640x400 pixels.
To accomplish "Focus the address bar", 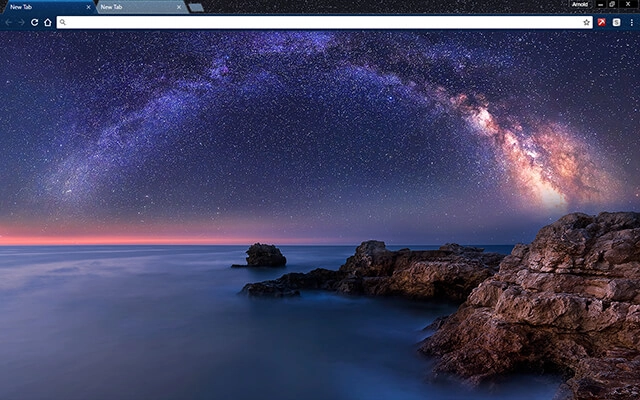I will 324,22.
